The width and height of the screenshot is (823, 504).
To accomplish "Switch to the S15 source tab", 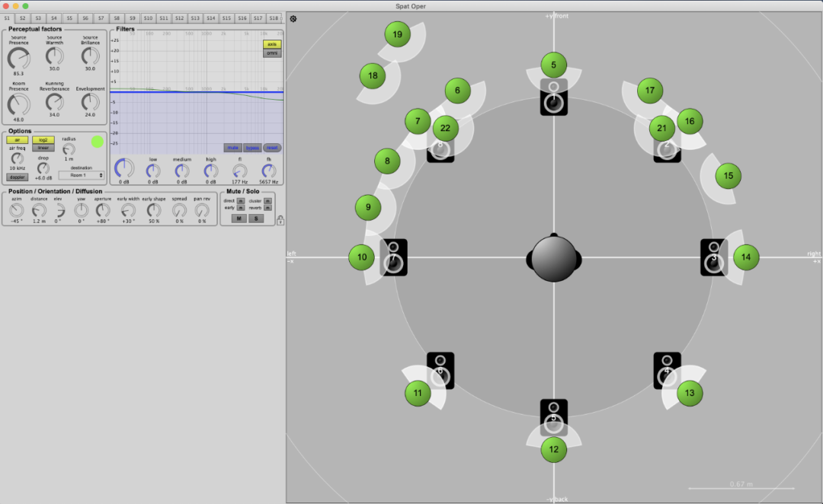I will [226, 18].
